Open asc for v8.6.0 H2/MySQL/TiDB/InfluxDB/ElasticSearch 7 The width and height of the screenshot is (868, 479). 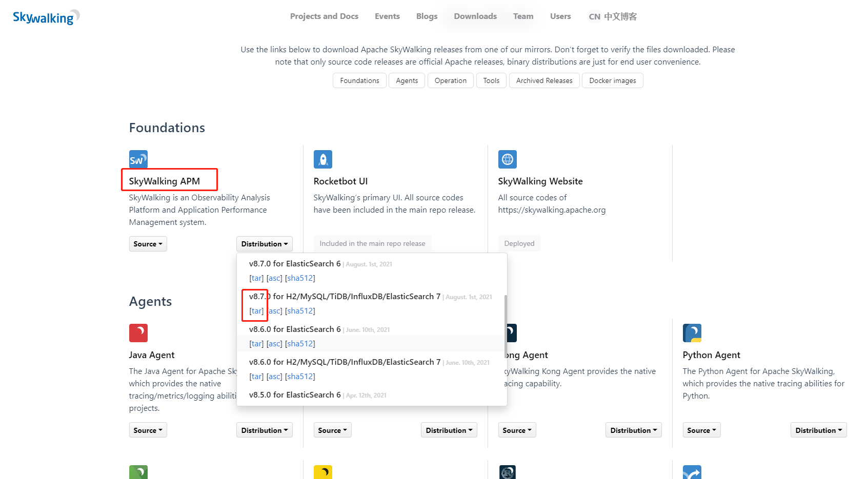[x=274, y=377]
